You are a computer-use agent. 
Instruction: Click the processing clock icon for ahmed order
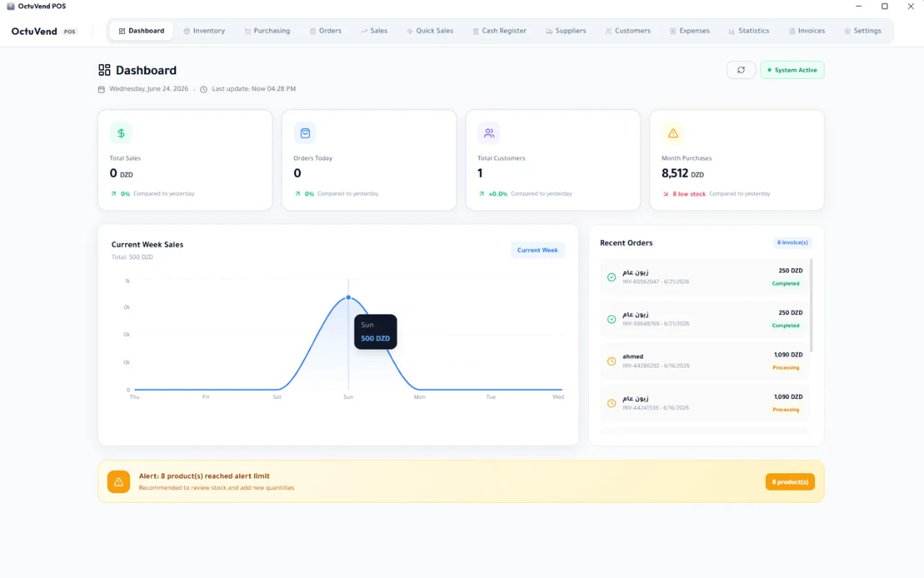coord(611,361)
